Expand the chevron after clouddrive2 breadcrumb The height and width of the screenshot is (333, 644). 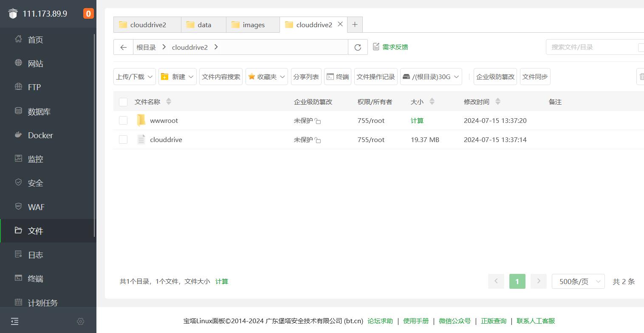(x=216, y=47)
